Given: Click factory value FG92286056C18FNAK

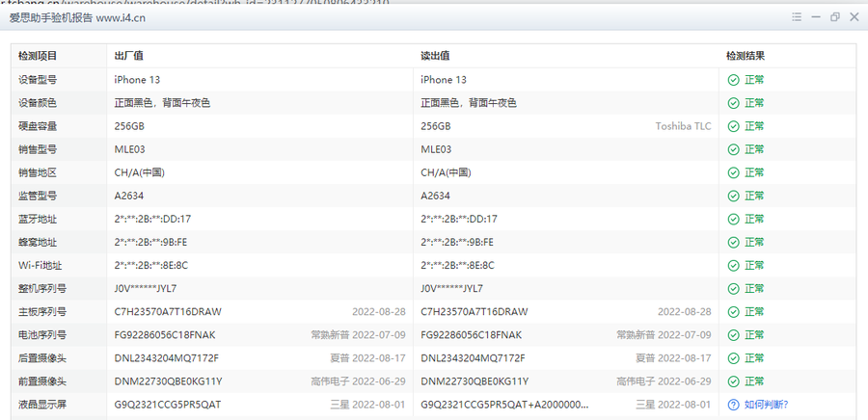Looking at the screenshot, I should pos(165,335).
